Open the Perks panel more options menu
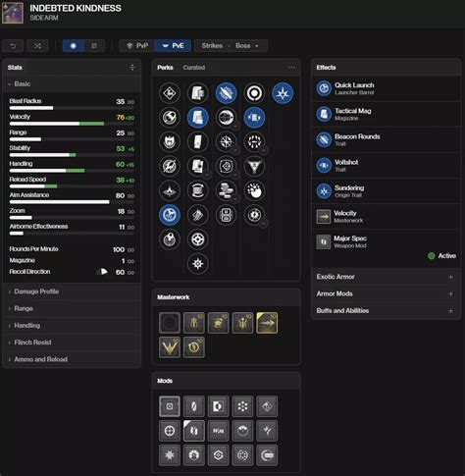 (x=291, y=67)
